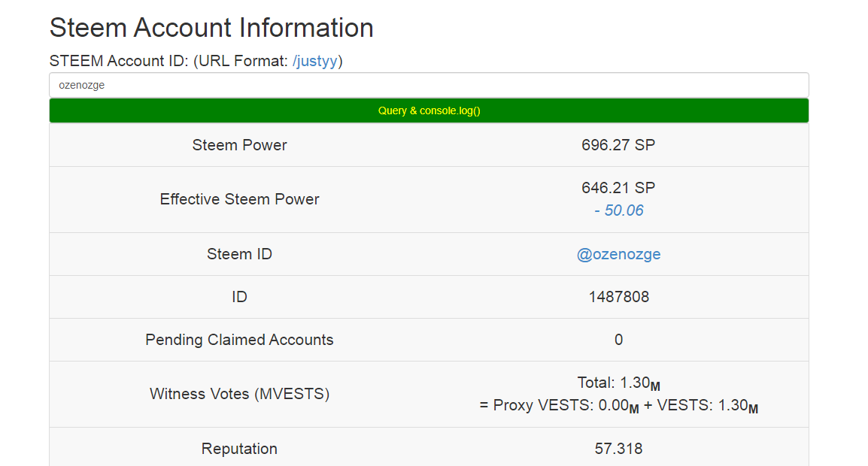
Task: Click the 646.21 SP value
Action: (618, 188)
